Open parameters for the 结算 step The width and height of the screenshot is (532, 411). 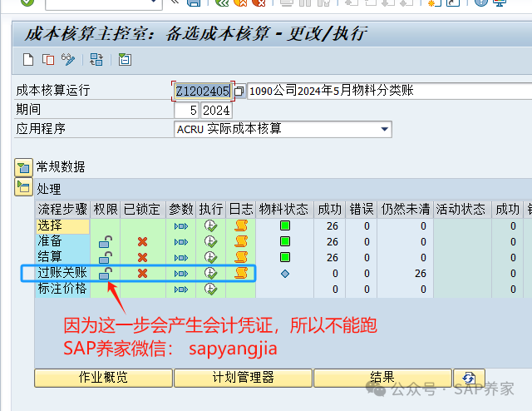click(181, 258)
